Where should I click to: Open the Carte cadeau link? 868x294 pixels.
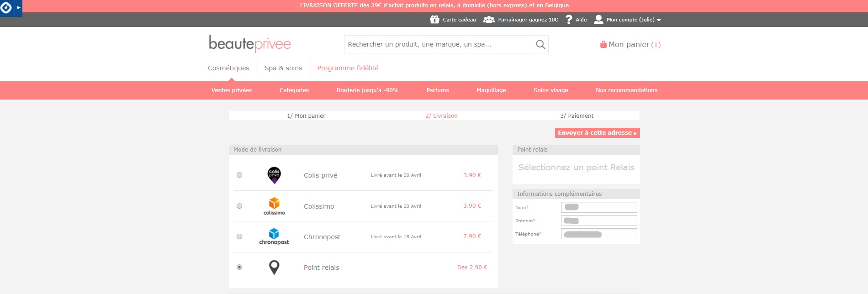tap(459, 20)
